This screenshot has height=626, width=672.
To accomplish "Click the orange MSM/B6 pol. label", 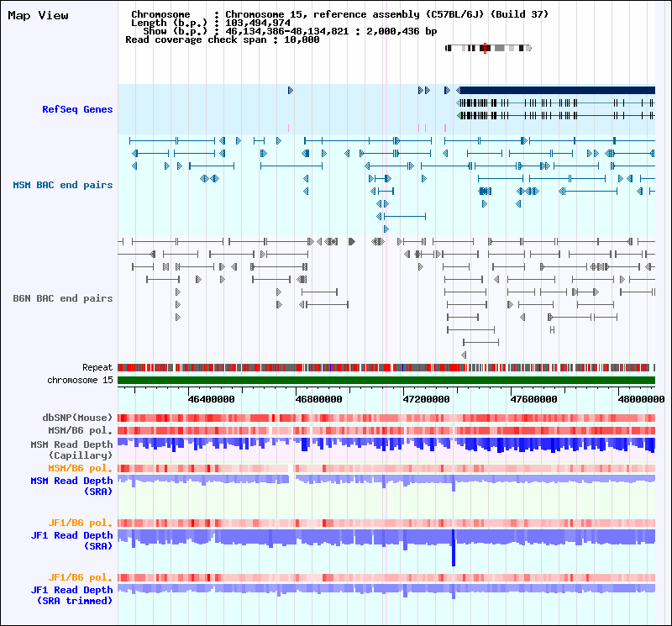I will [x=80, y=468].
